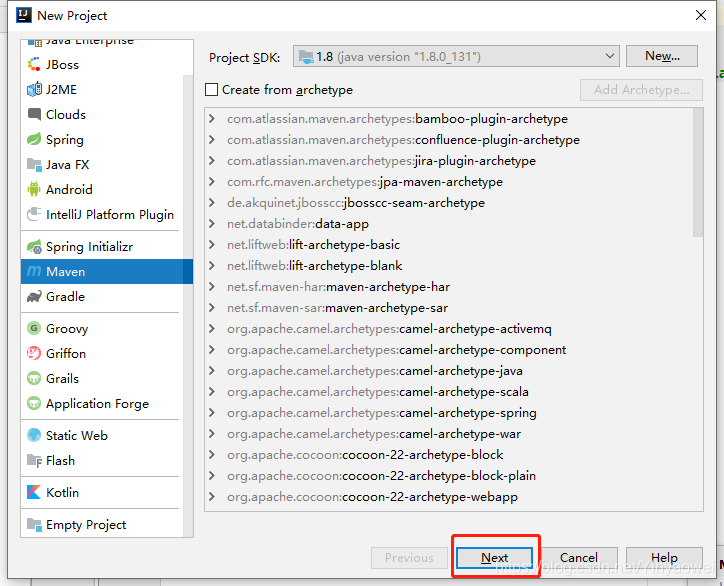The height and width of the screenshot is (586, 724).
Task: Click the J2ME phone icon
Action: pyautogui.click(x=34, y=90)
